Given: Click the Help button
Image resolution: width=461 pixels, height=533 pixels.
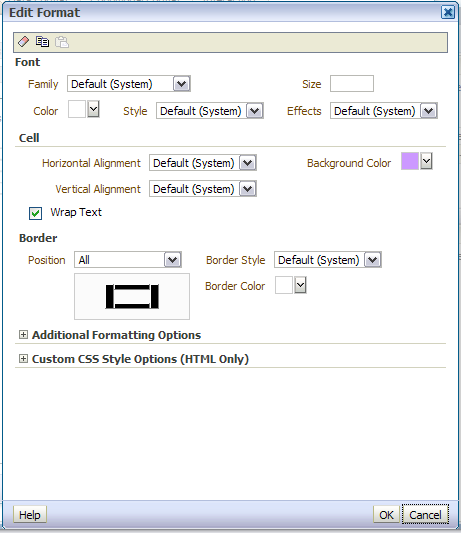Looking at the screenshot, I should tap(30, 515).
